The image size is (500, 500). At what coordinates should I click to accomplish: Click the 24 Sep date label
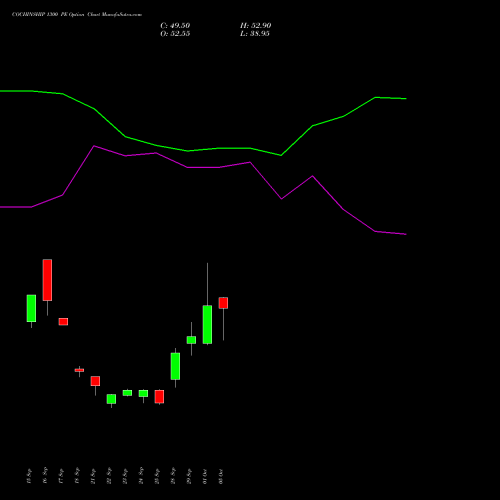141,476
